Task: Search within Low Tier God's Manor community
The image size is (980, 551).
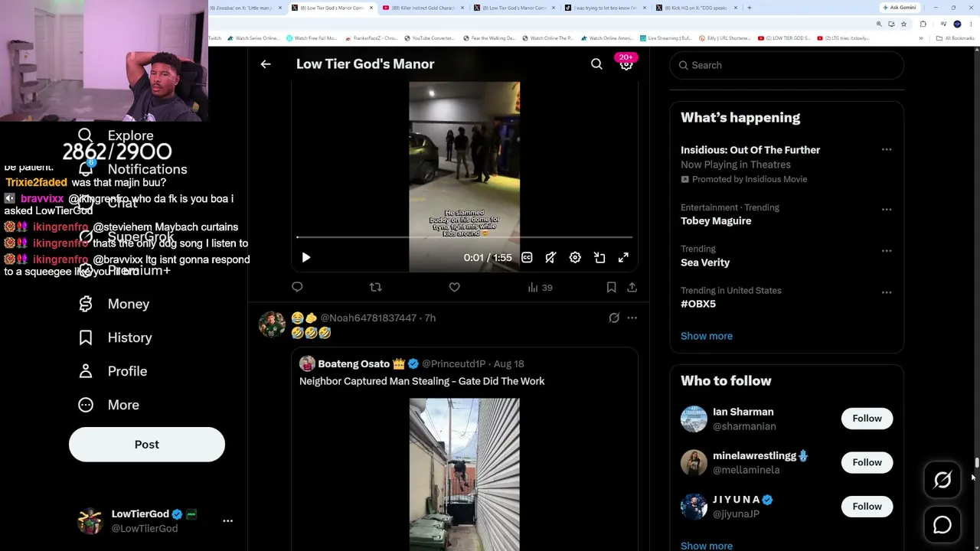Action: (x=596, y=64)
